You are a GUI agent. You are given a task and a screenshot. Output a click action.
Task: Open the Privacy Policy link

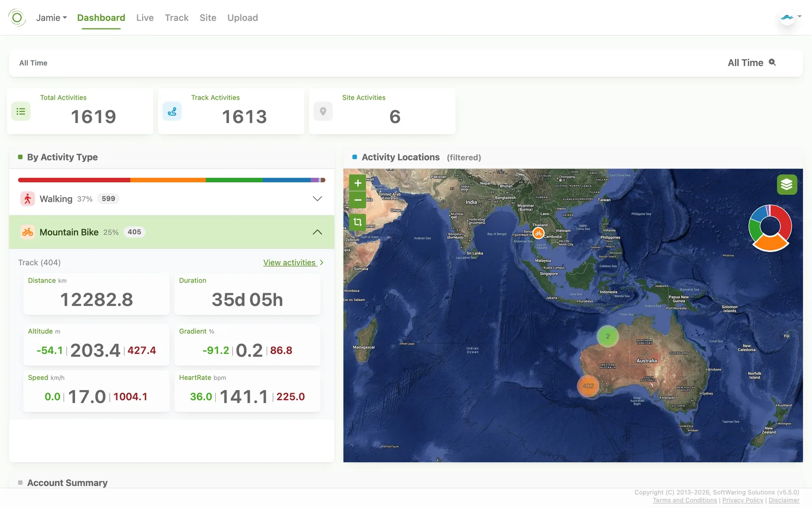pos(742,500)
